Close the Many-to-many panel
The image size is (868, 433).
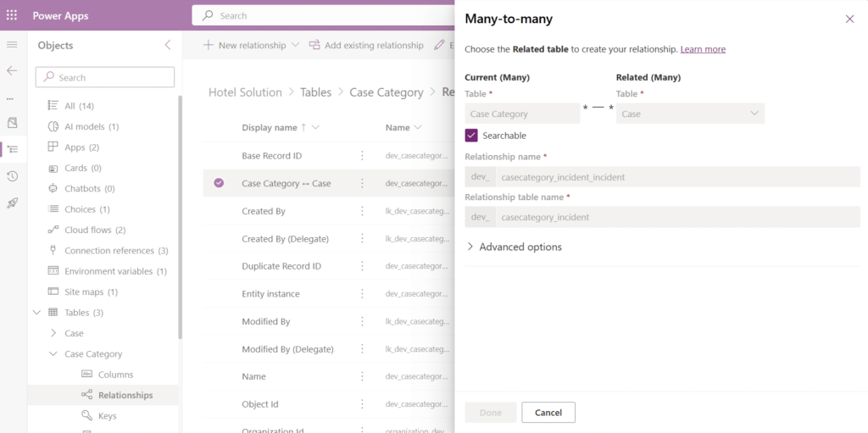coord(849,19)
